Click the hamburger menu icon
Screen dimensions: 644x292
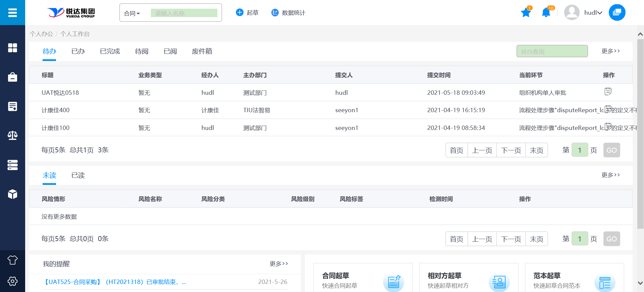[12, 13]
